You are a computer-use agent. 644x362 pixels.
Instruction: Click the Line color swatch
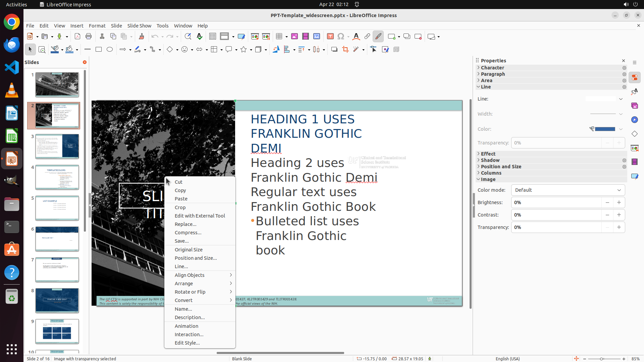click(x=605, y=129)
